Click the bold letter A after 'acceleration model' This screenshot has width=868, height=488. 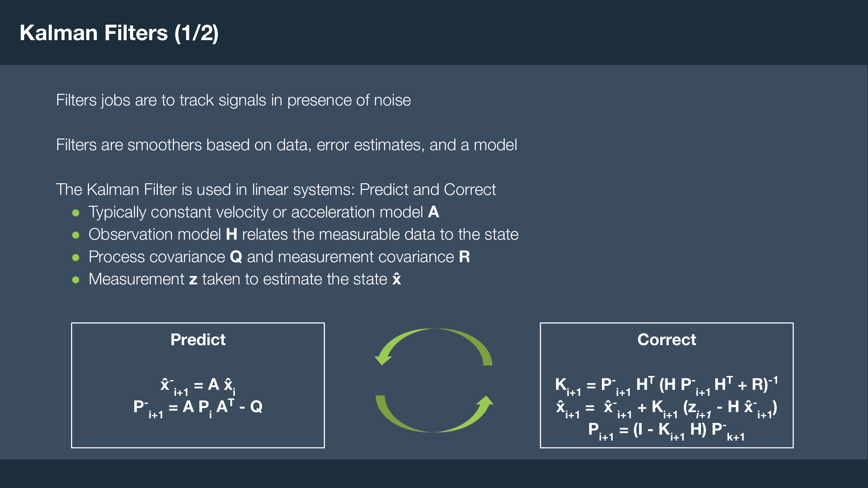point(434,212)
